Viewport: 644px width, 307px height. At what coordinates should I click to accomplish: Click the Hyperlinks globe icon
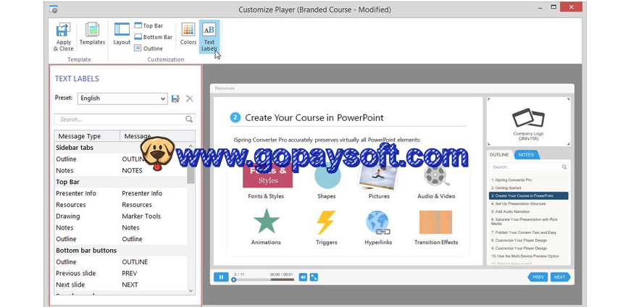click(377, 222)
